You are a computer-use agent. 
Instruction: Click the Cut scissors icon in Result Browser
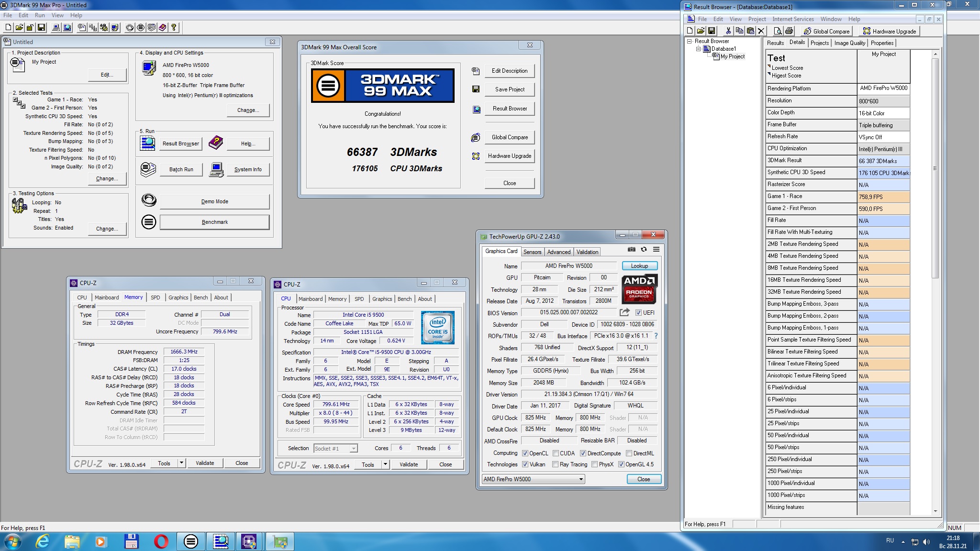click(728, 31)
